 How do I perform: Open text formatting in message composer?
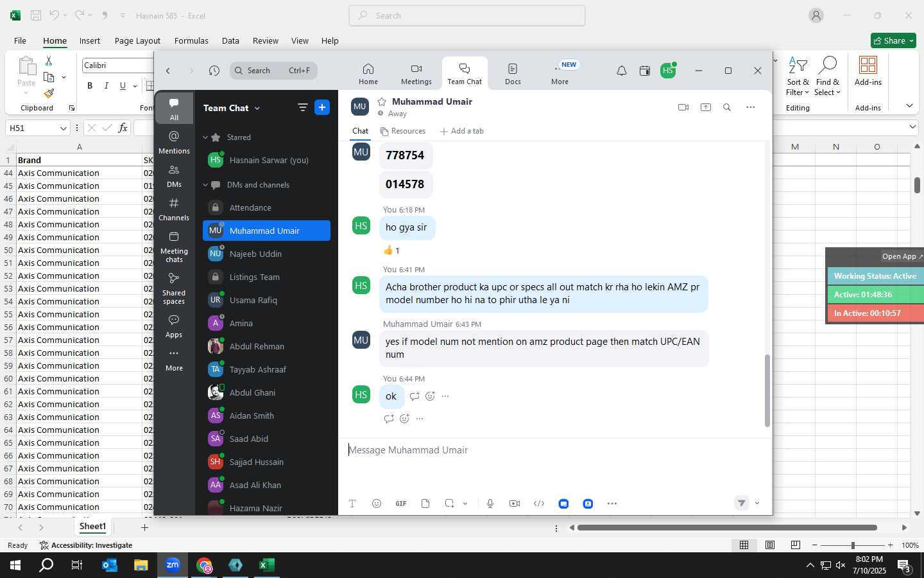tap(352, 504)
